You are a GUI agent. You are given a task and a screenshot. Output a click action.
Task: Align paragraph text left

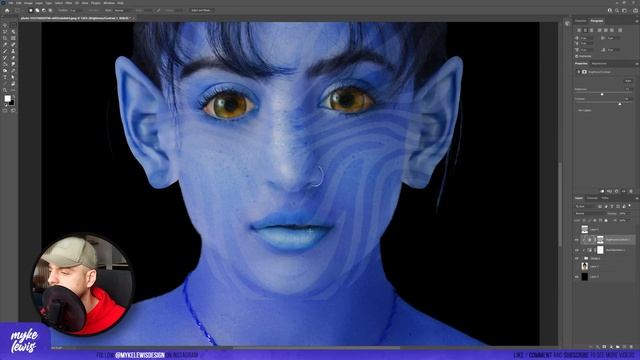pyautogui.click(x=579, y=30)
